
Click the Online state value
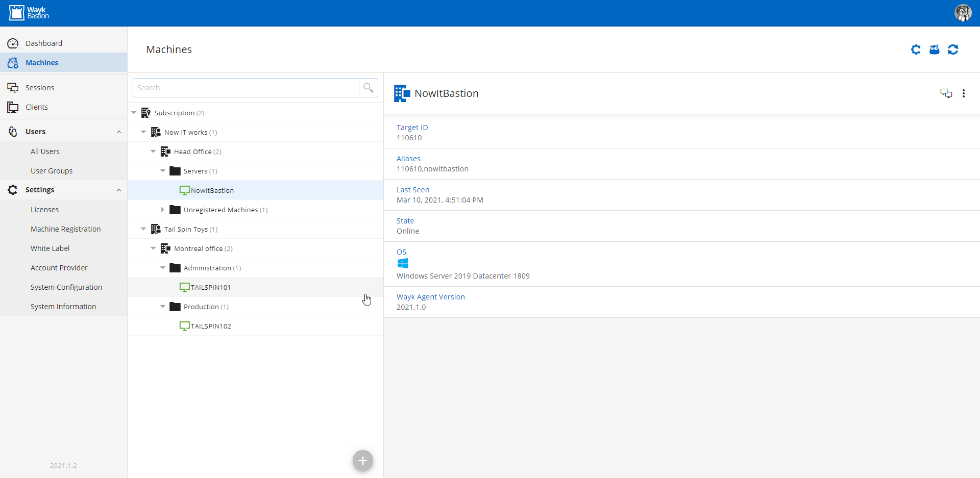tap(408, 231)
